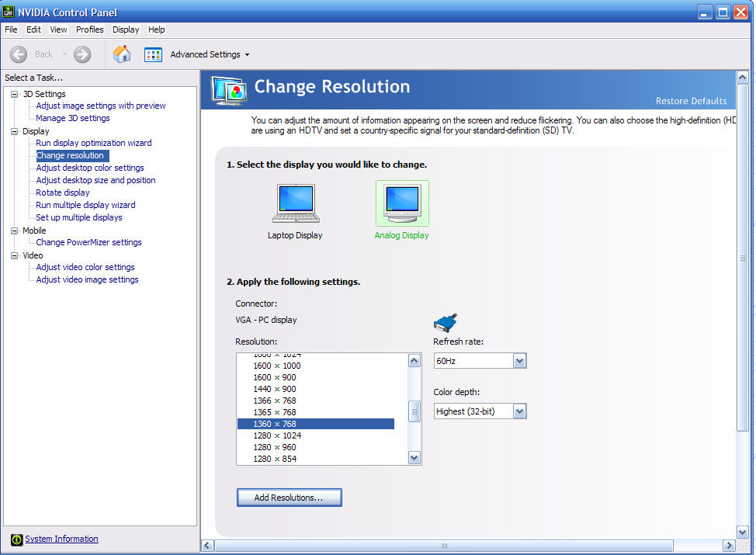Open the Refresh rate dropdown
756x555 pixels.
(x=519, y=361)
